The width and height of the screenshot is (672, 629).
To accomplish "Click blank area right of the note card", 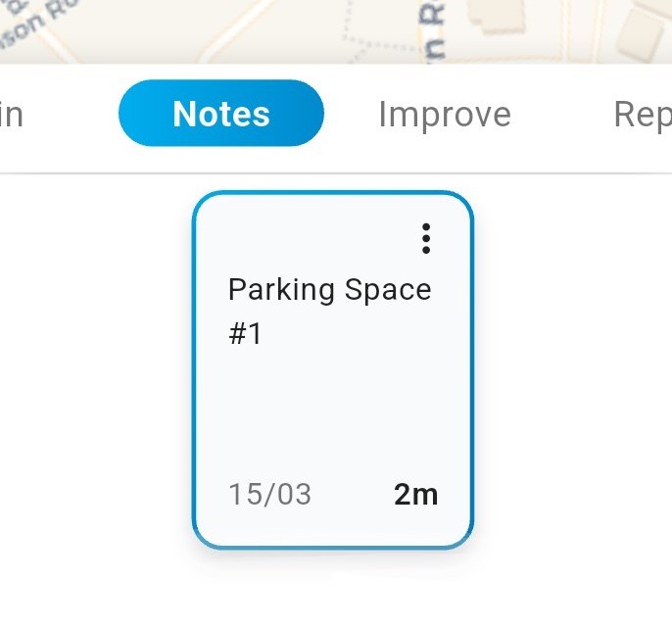I will 573,372.
